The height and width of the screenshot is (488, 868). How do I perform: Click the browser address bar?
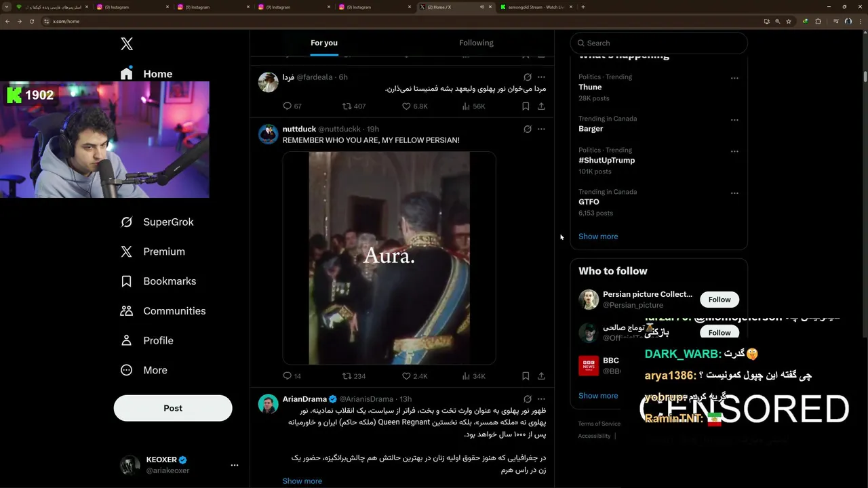[x=400, y=21]
